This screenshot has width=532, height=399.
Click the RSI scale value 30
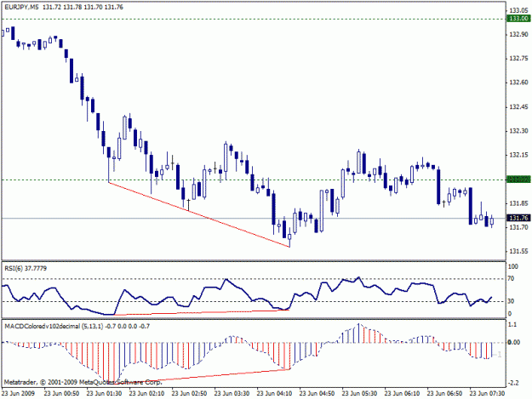(x=512, y=301)
